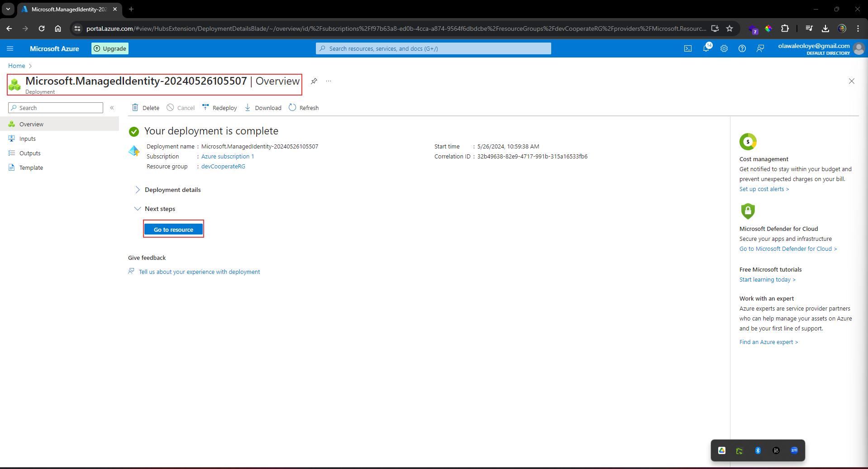Download the deployment details
The width and height of the screenshot is (868, 469).
[x=262, y=107]
